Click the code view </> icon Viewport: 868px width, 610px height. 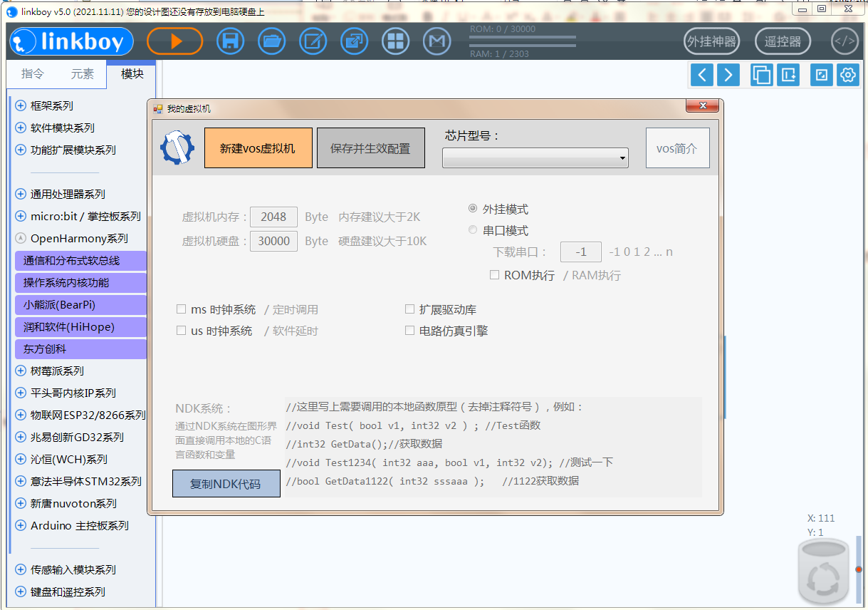[845, 41]
